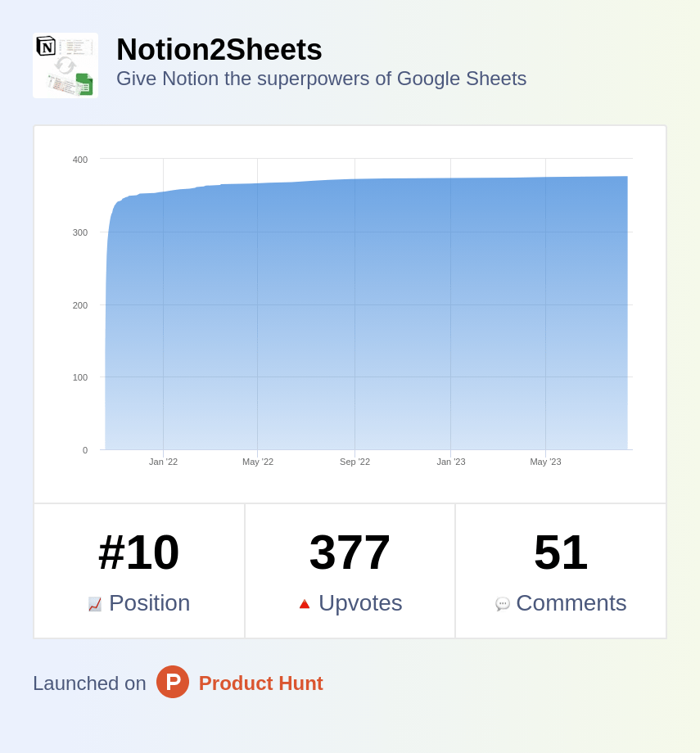The height and width of the screenshot is (753, 700).
Task: Click the 0 y-axis label
Action: tap(85, 450)
